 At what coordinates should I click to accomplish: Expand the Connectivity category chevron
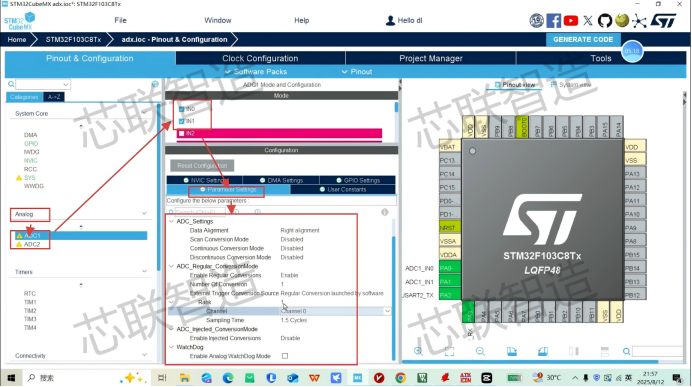pyautogui.click(x=144, y=355)
